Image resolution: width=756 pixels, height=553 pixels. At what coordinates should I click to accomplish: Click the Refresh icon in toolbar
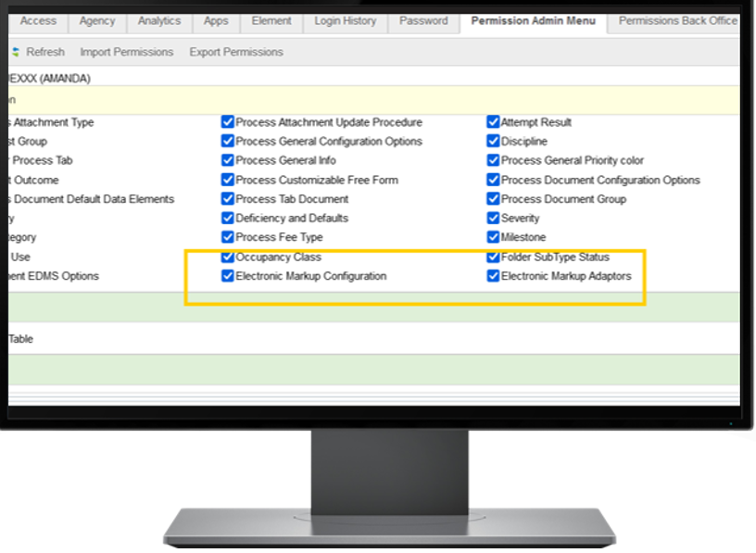[x=15, y=52]
